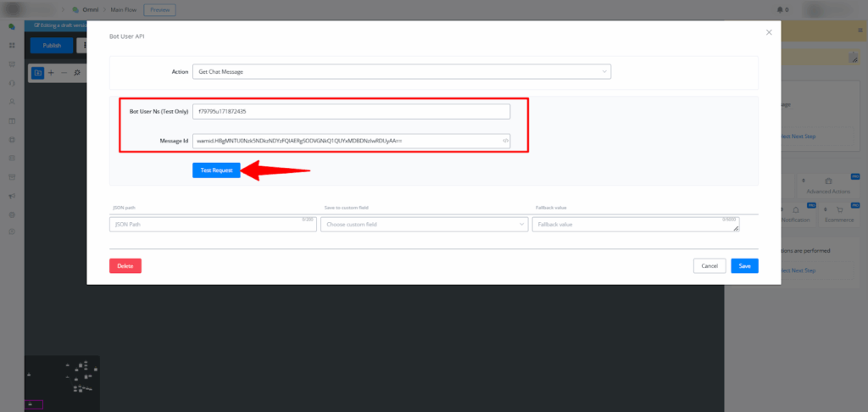Image resolution: width=868 pixels, height=412 pixels.
Task: Close the Bot User API dialog
Action: pos(769,32)
